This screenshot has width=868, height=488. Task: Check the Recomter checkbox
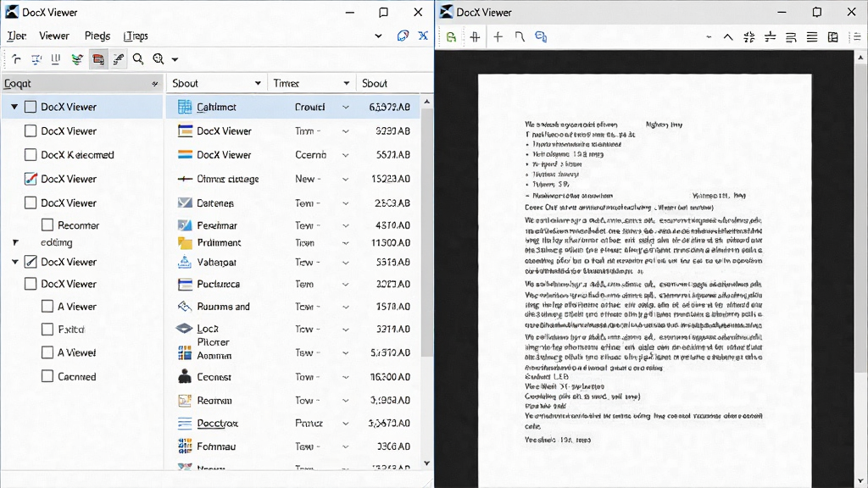pos(47,225)
